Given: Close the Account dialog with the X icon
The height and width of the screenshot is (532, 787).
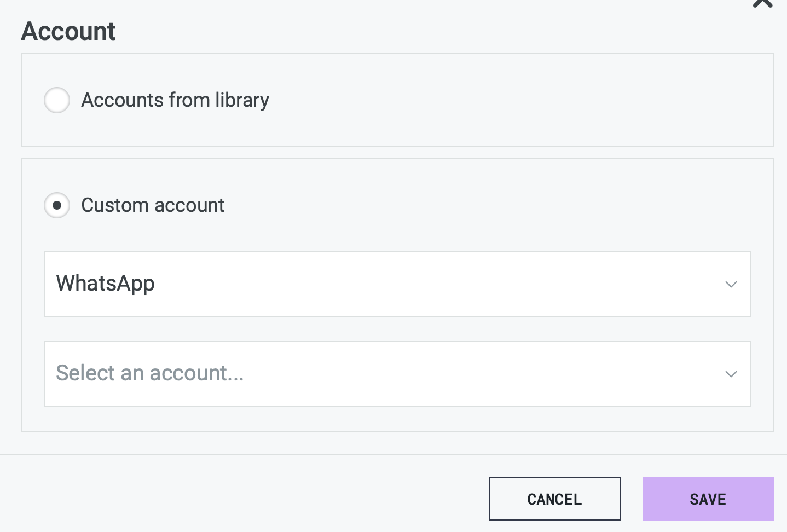Looking at the screenshot, I should pos(762,3).
